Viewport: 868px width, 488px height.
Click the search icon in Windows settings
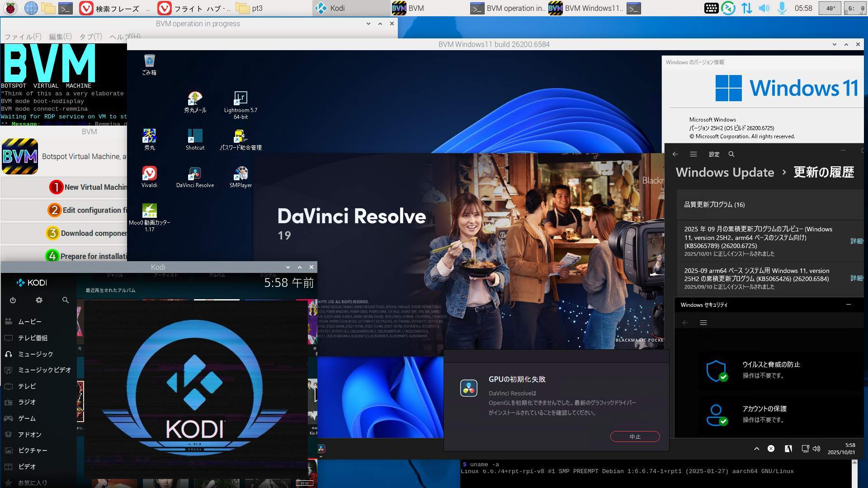pyautogui.click(x=731, y=154)
